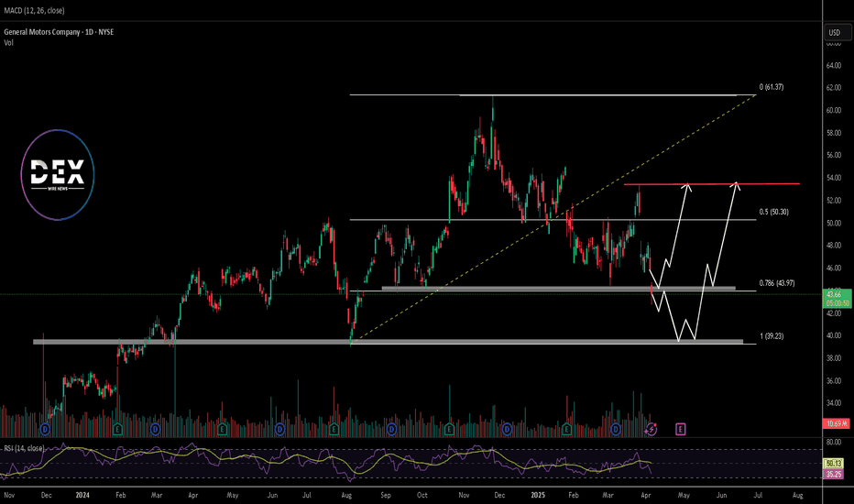854x504 pixels.
Task: Click the May 2025 time axis label
Action: 684,495
